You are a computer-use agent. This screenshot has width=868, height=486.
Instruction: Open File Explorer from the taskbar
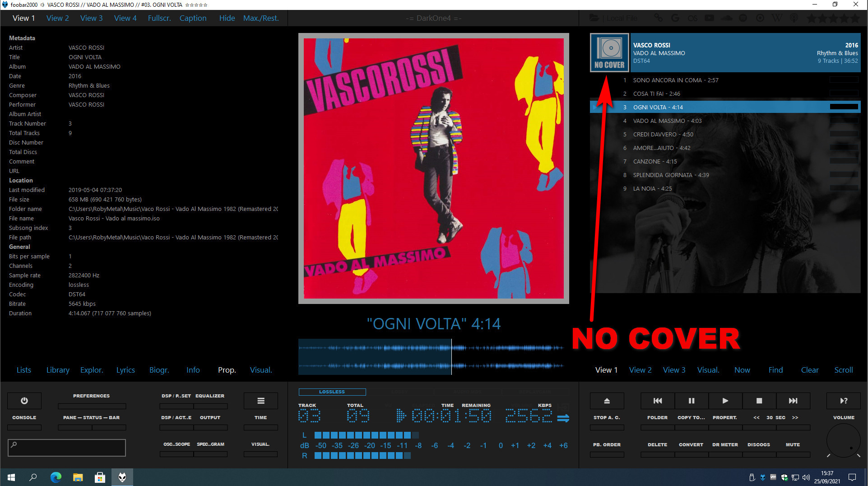[x=78, y=477]
